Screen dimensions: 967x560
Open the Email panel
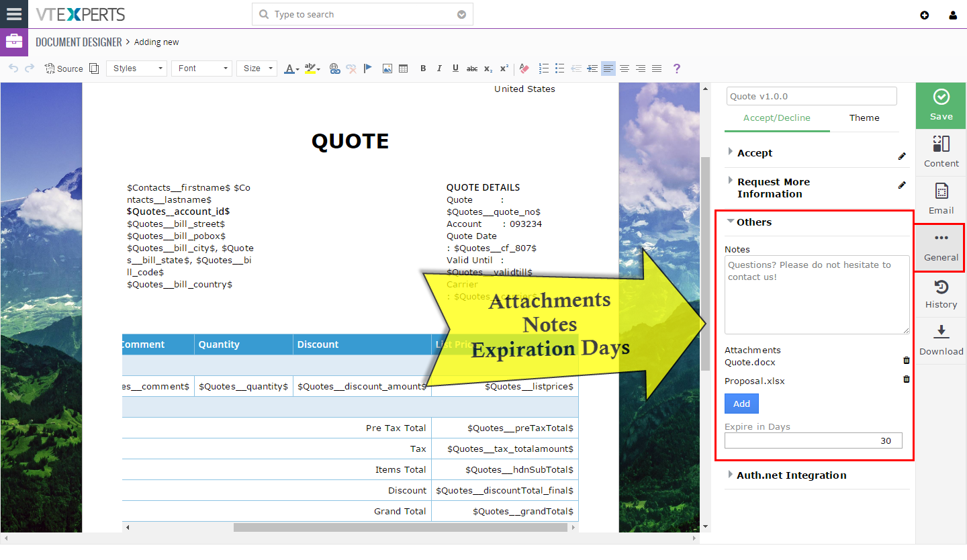[941, 199]
